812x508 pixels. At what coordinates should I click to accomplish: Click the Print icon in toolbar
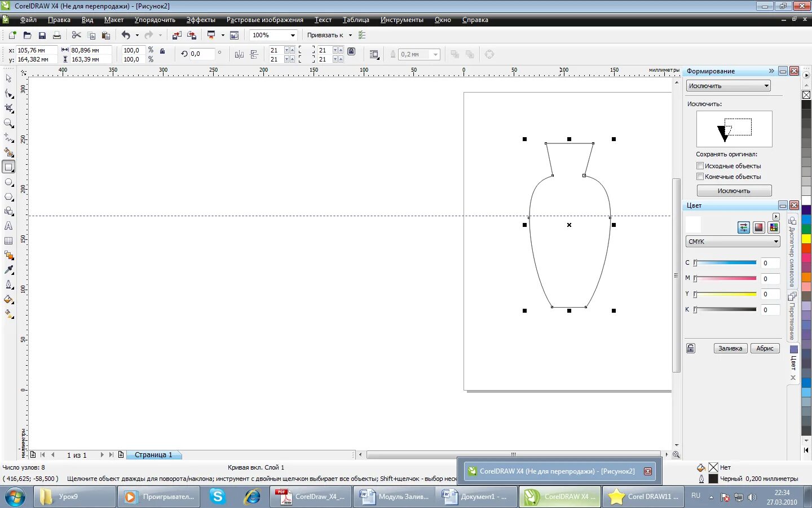pos(56,35)
